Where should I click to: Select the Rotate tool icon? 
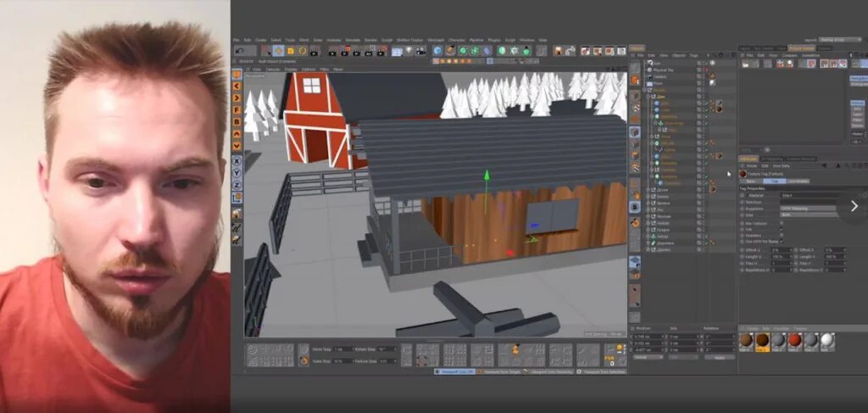coord(303,51)
